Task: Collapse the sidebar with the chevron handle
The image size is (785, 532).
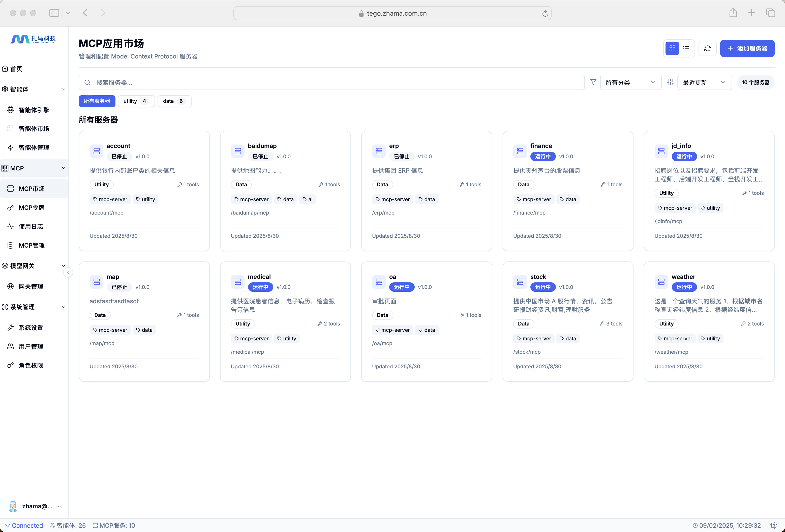Action: tap(68, 272)
